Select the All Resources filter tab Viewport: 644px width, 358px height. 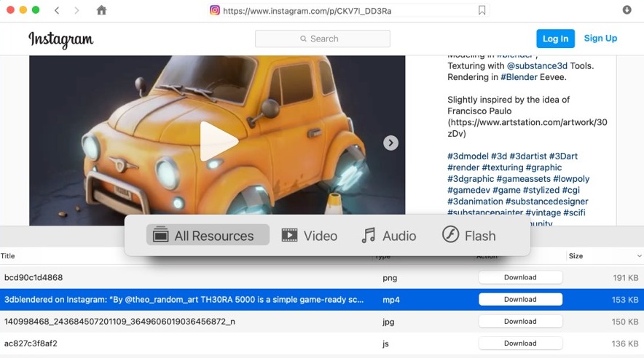click(x=208, y=235)
